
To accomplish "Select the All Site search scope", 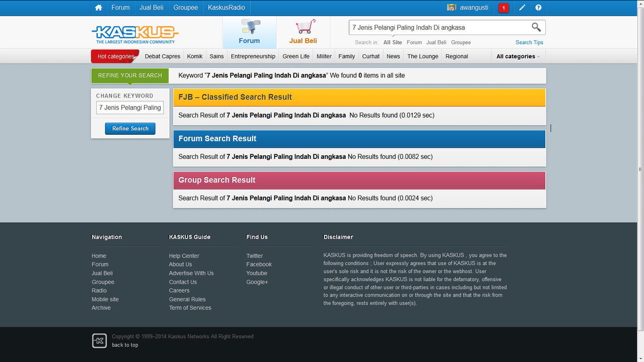I will tap(392, 42).
